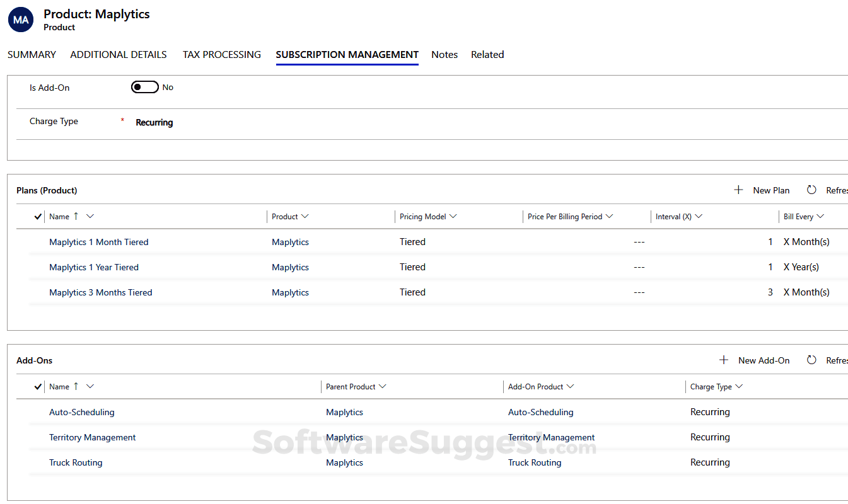Viewport: 848px width, 504px height.
Task: Toggle the Is Add-On switch
Action: tap(144, 87)
